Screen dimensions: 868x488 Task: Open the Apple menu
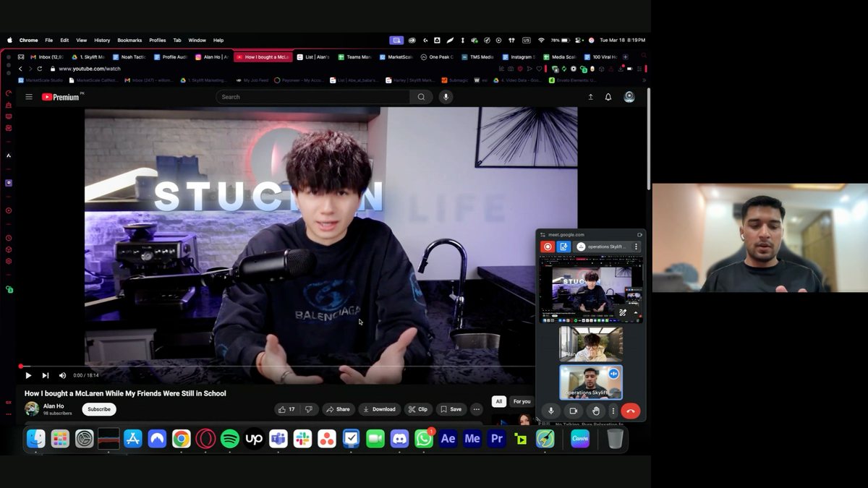9,40
